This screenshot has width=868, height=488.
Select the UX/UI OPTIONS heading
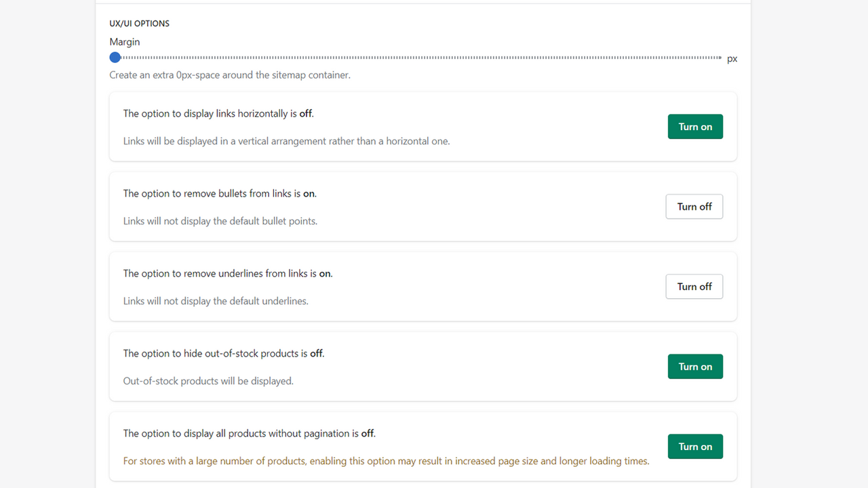[139, 23]
